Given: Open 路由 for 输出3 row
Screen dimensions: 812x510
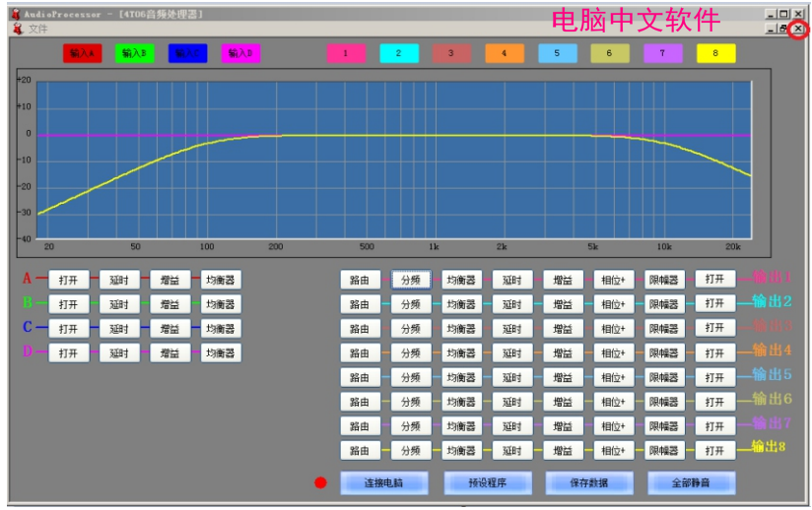Looking at the screenshot, I should click(360, 329).
